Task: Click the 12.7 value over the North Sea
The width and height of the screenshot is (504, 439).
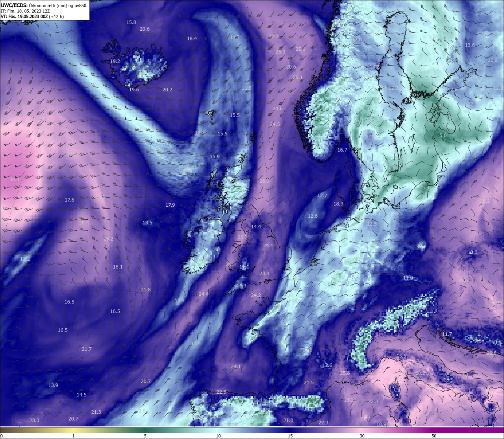Action: point(322,196)
